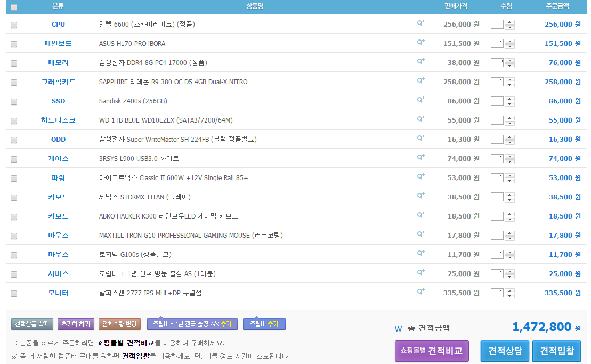This screenshot has width=591, height=364.
Task: Click the 전체수량 변경 button
Action: [119, 324]
